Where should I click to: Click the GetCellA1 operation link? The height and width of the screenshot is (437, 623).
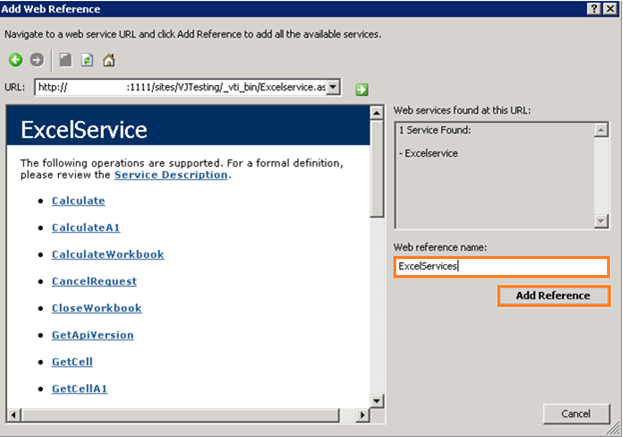pos(79,388)
